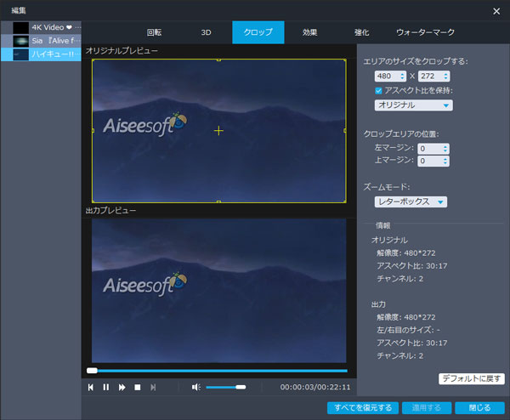Click right-middle crop handle

click(x=345, y=131)
